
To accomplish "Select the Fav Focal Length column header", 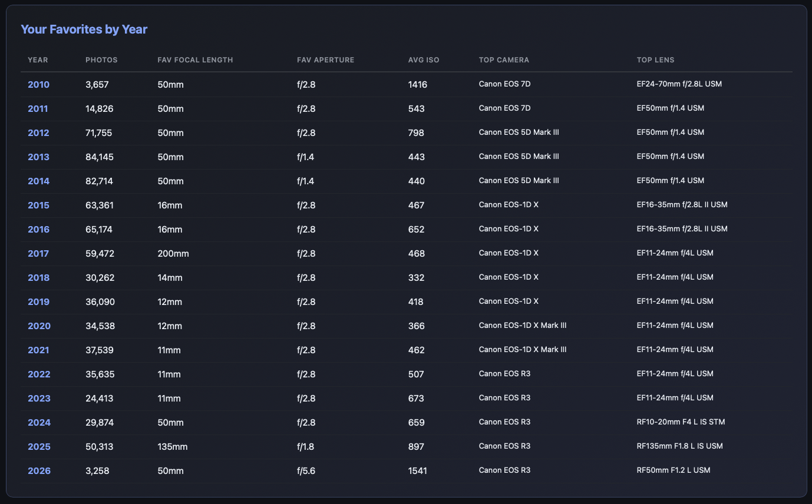I will click(195, 60).
